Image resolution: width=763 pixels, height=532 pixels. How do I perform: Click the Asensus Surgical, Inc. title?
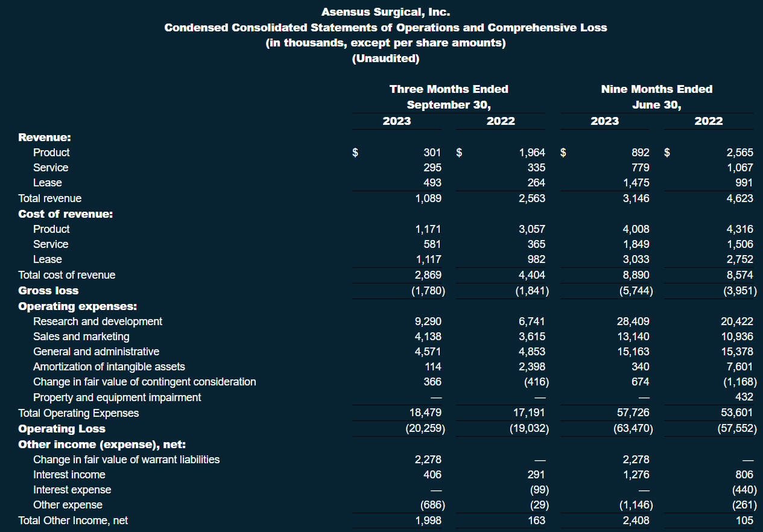[385, 12]
